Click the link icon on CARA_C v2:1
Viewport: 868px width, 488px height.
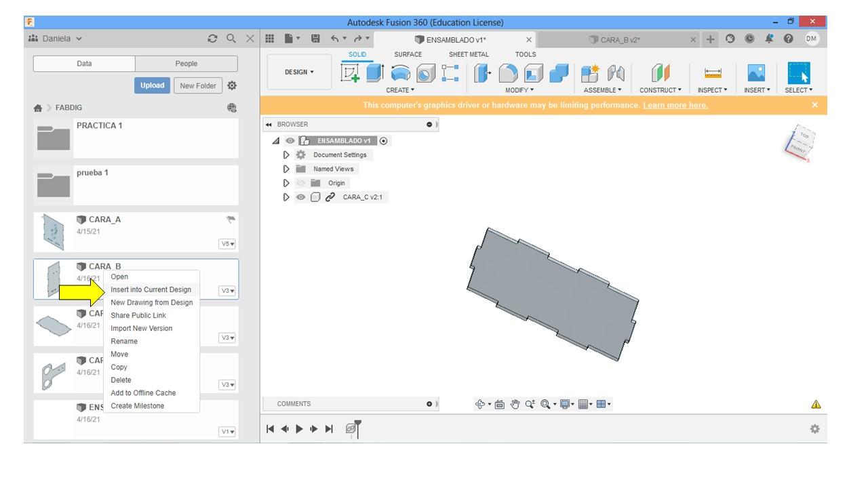330,197
